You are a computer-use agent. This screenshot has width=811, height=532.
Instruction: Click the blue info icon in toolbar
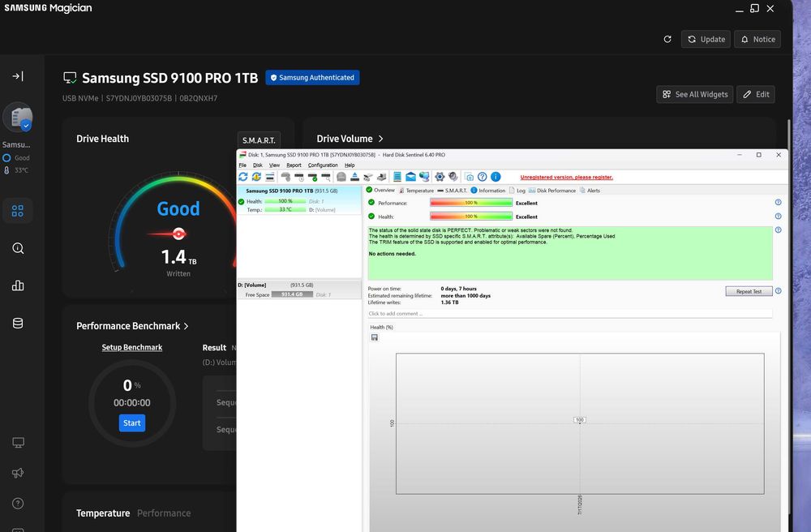pyautogui.click(x=496, y=177)
